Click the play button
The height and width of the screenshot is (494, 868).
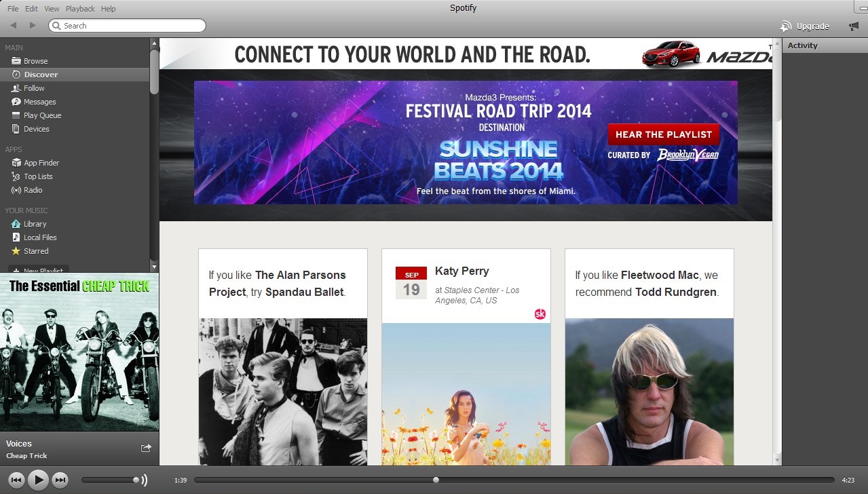tap(39, 480)
